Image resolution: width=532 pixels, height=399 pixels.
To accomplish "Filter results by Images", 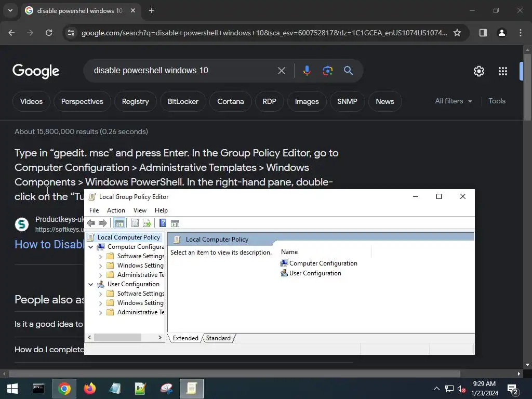I will (x=307, y=101).
